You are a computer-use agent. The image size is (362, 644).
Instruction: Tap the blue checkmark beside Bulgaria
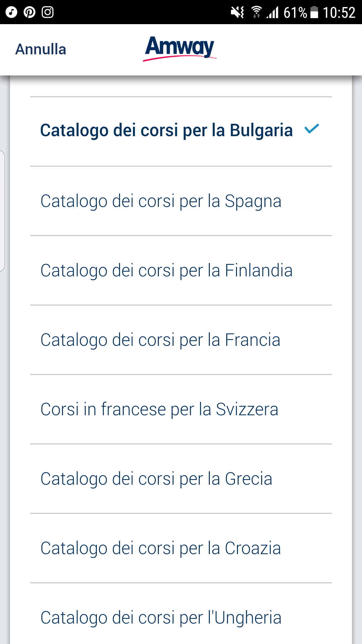pos(312,129)
